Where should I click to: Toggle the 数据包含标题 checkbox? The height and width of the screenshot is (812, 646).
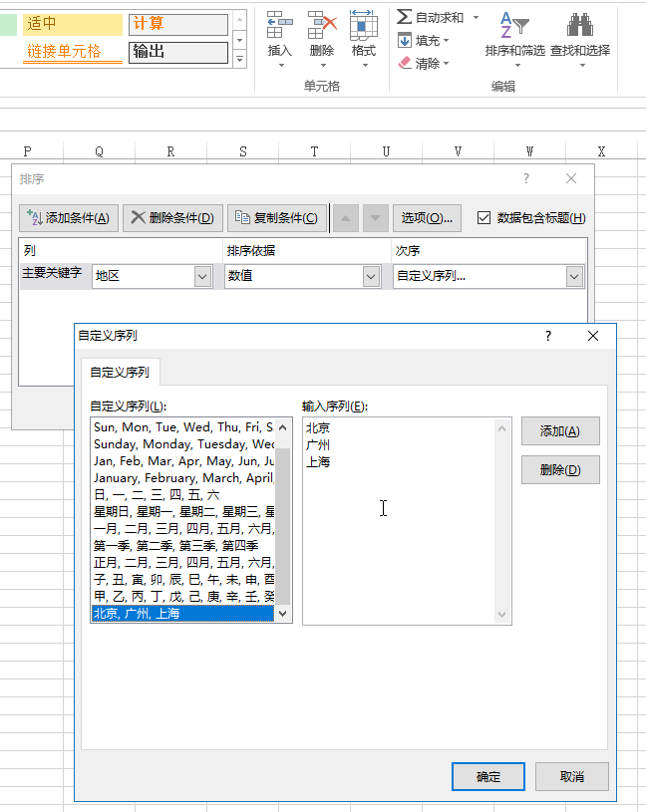coord(484,218)
